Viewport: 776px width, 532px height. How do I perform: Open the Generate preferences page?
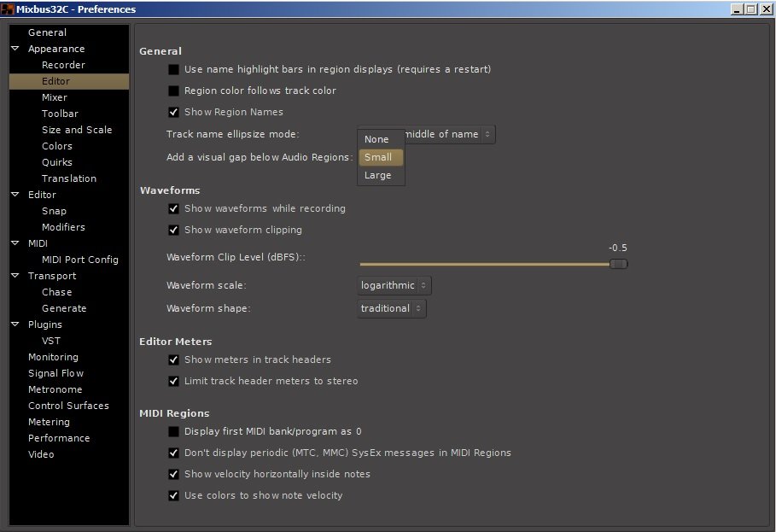(x=64, y=308)
